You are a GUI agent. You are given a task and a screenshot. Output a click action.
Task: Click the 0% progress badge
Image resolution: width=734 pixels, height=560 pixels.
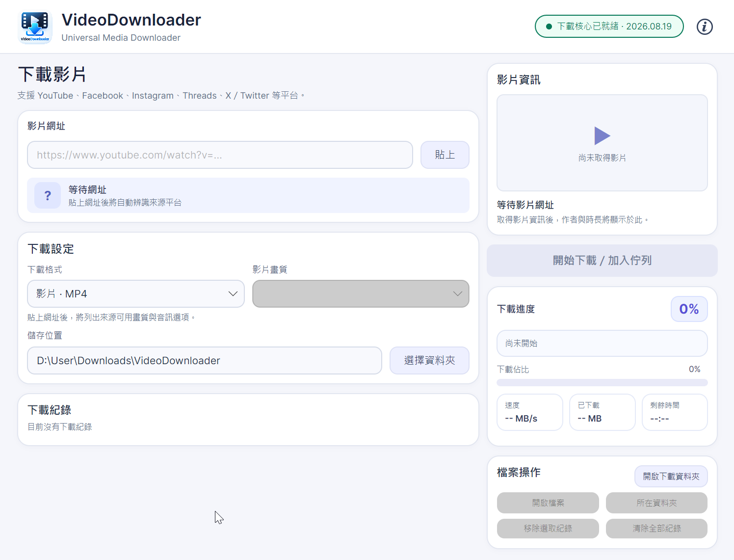(689, 309)
